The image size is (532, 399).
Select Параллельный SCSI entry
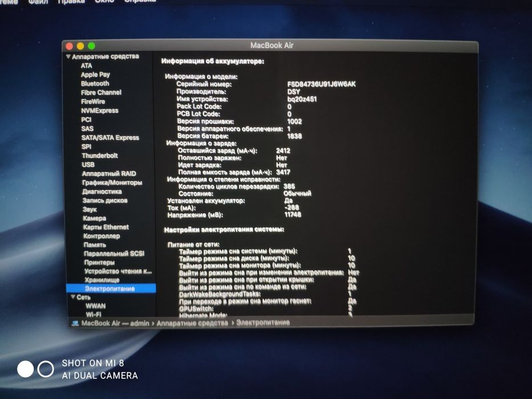114,254
